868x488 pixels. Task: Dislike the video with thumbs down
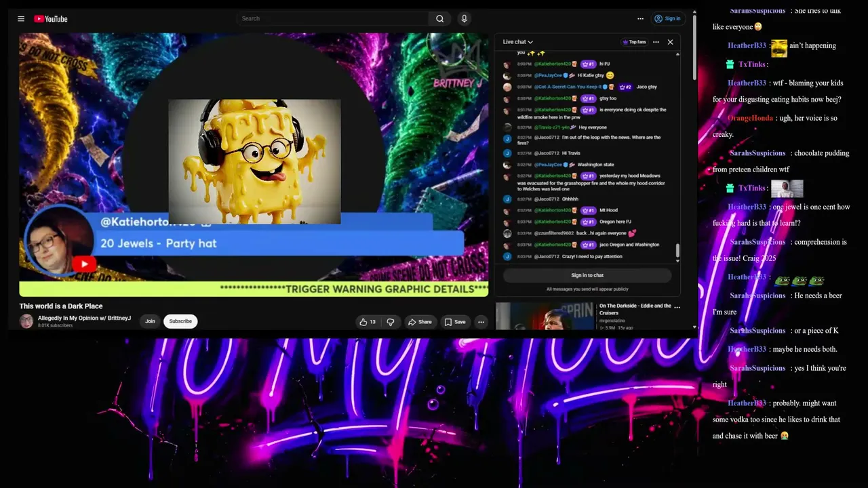tap(391, 322)
